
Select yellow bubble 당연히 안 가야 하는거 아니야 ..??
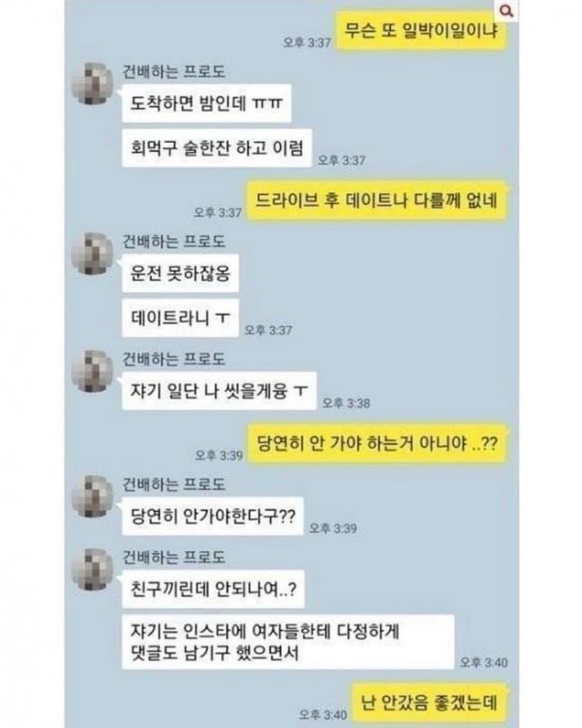(377, 443)
